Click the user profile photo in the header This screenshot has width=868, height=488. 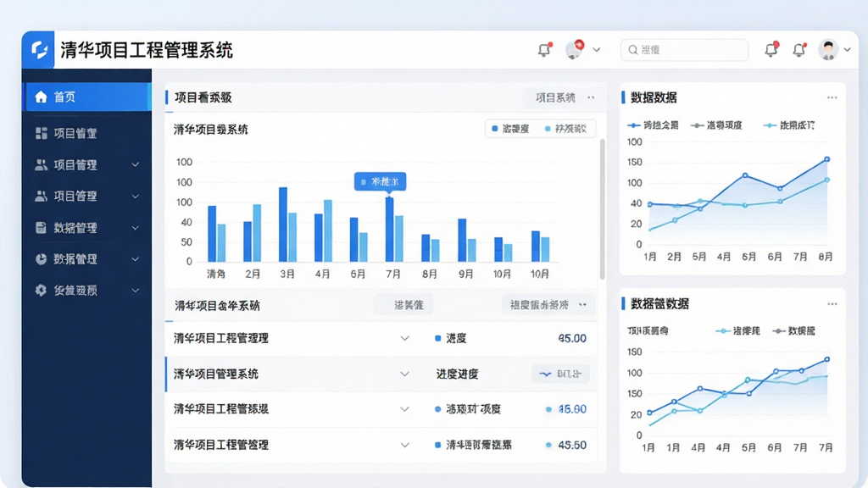(x=828, y=50)
